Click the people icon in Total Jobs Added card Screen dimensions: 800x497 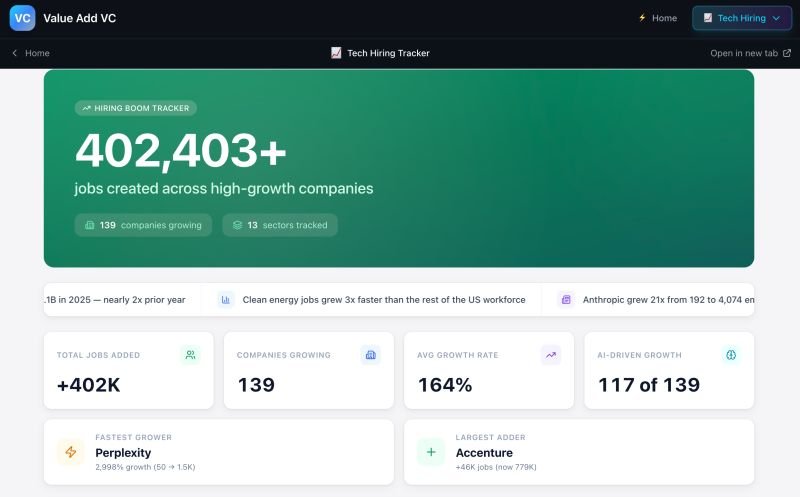(x=190, y=355)
